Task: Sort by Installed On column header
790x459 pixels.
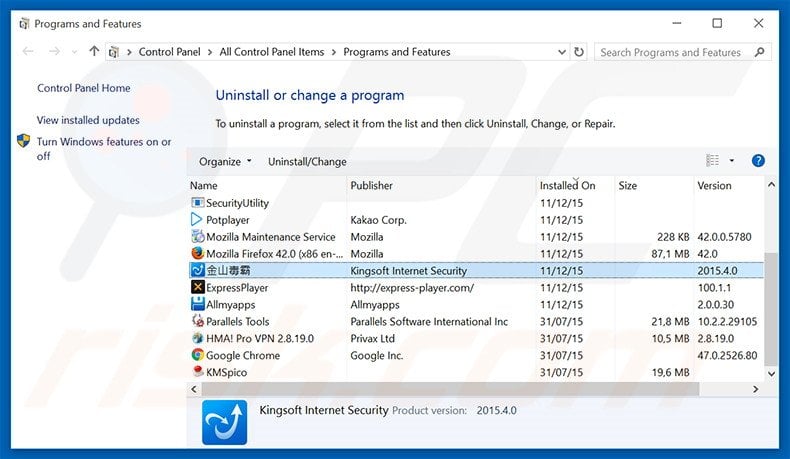Action: (575, 185)
